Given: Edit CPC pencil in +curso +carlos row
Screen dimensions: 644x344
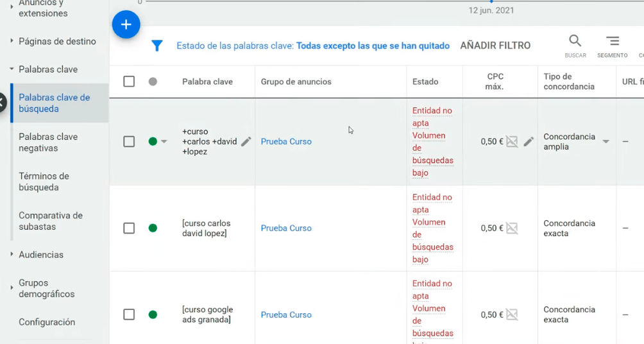Looking at the screenshot, I should (529, 142).
